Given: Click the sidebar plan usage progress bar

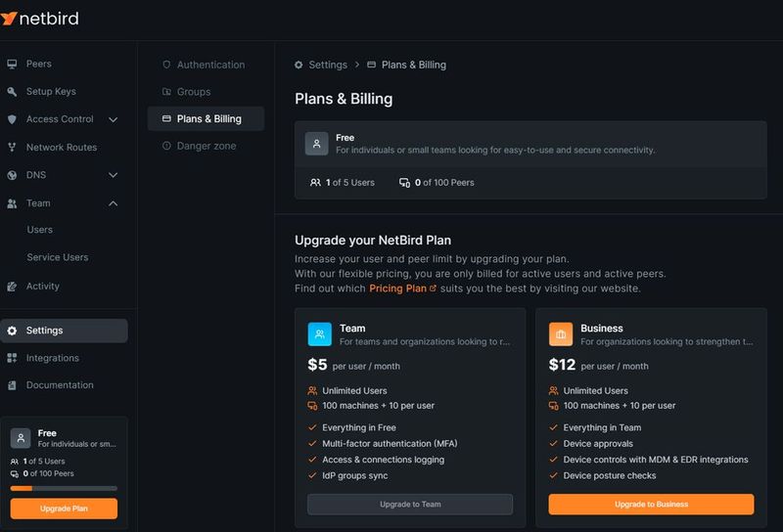Looking at the screenshot, I should coord(64,488).
